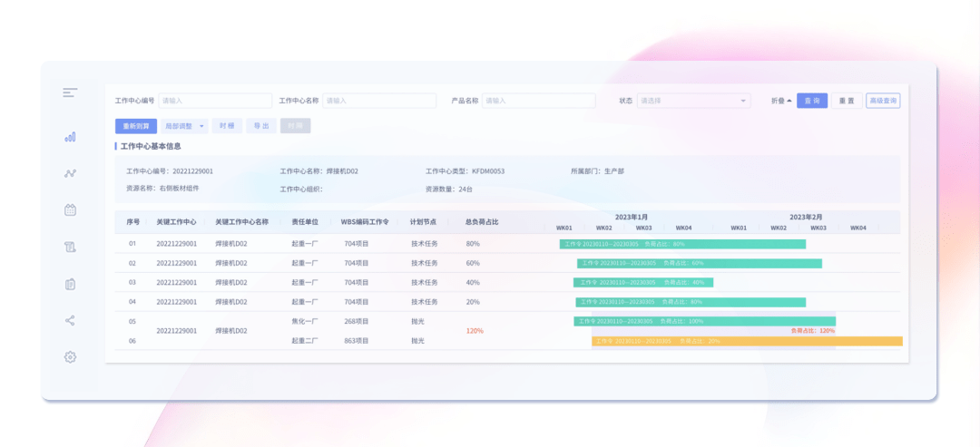This screenshot has width=980, height=447.
Task: Select the orange Gantt bar in row 06
Action: [747, 342]
